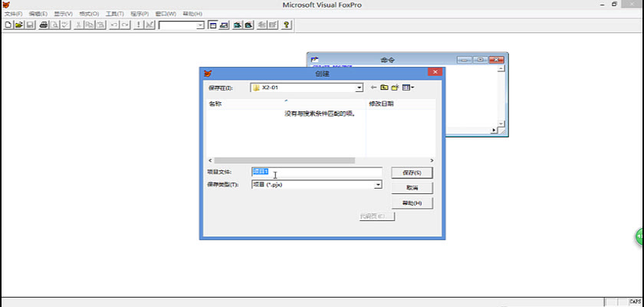Image resolution: width=644 pixels, height=307 pixels.
Task: Open the 程序(P) menu
Action: click(140, 14)
